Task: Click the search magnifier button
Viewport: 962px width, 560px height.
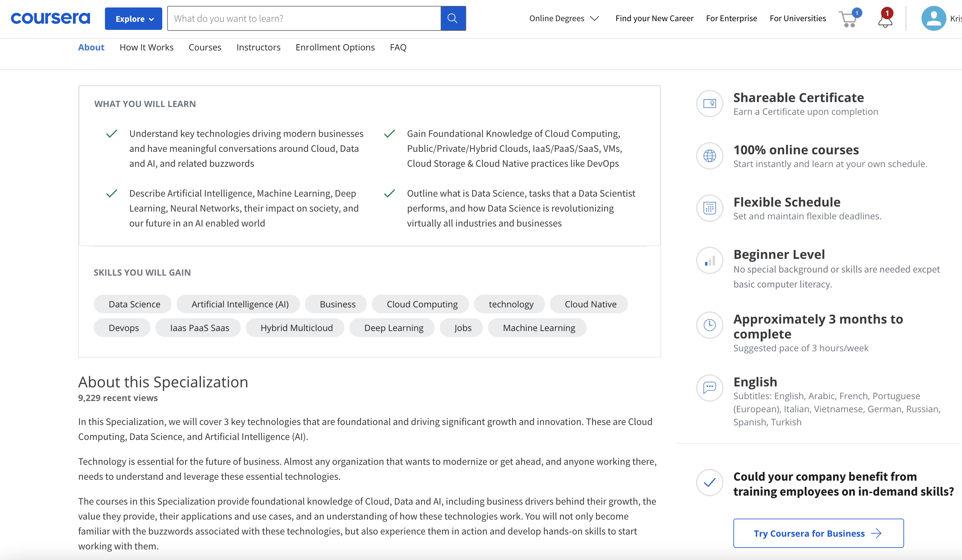Action: coord(453,18)
